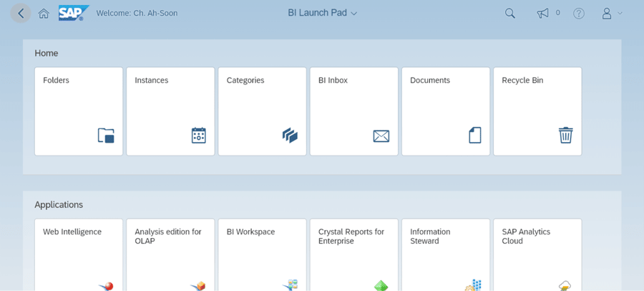Image resolution: width=644 pixels, height=291 pixels.
Task: Open the Documents tile
Action: [446, 112]
